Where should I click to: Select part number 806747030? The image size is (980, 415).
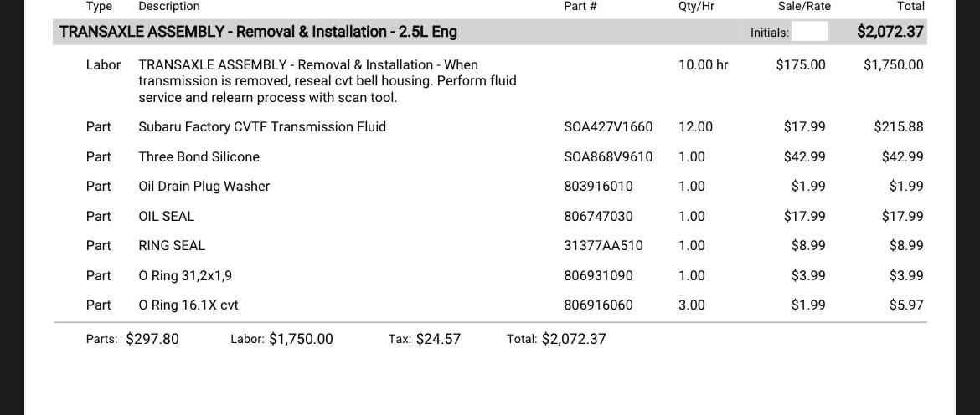point(598,216)
